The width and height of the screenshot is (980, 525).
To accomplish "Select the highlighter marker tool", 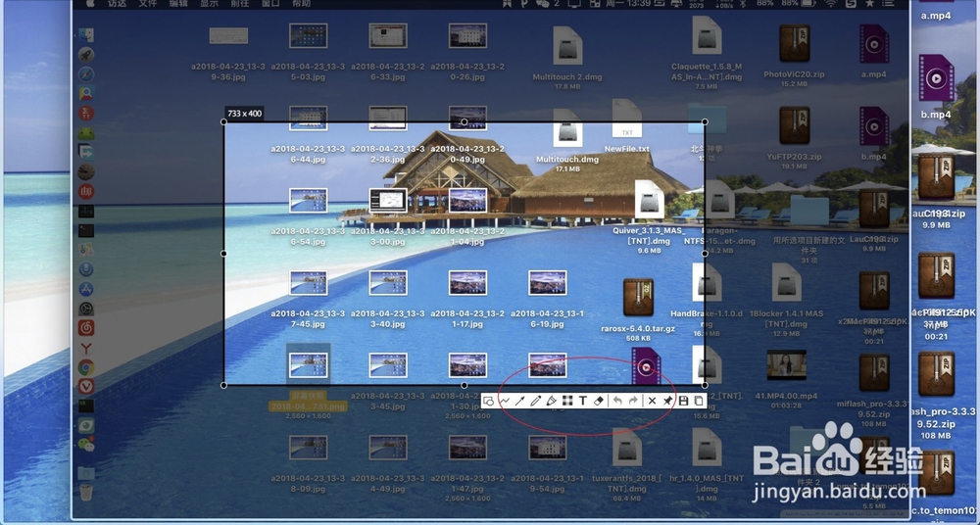I will pos(551,402).
